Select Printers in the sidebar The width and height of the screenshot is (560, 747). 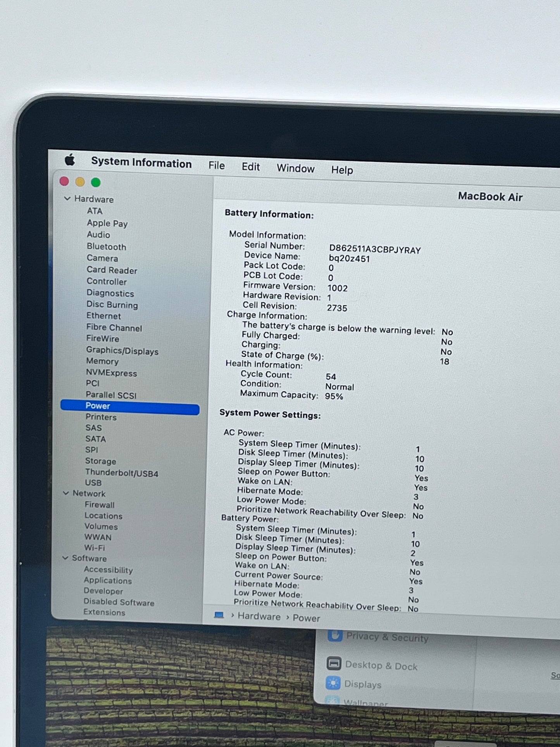[101, 417]
